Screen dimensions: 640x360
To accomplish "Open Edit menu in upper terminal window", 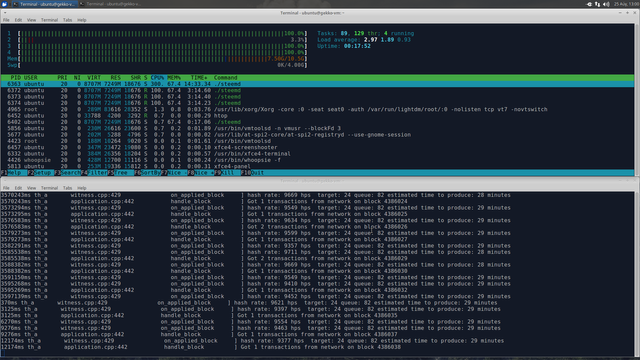I will (18, 20).
